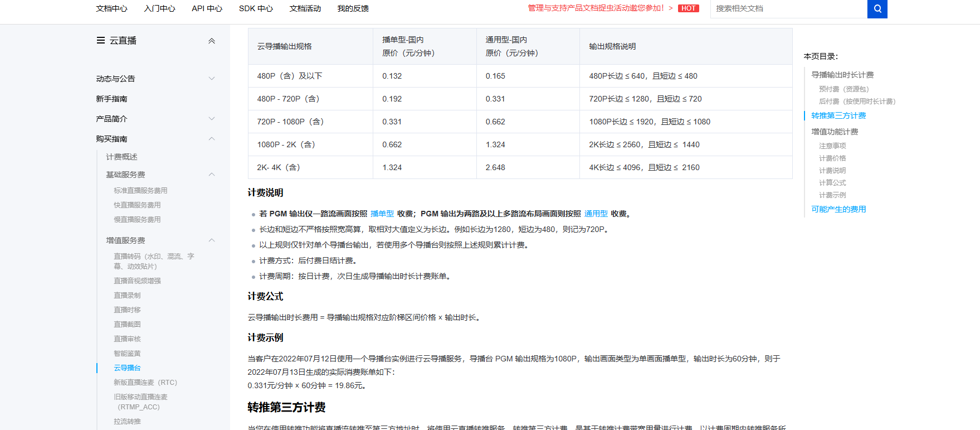
Task: Expand the 产品简介 section
Action: (x=212, y=119)
